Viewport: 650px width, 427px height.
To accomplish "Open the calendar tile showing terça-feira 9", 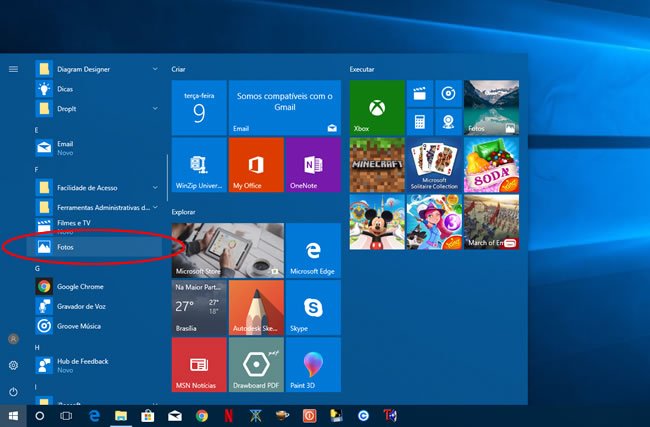I will pyautogui.click(x=199, y=108).
